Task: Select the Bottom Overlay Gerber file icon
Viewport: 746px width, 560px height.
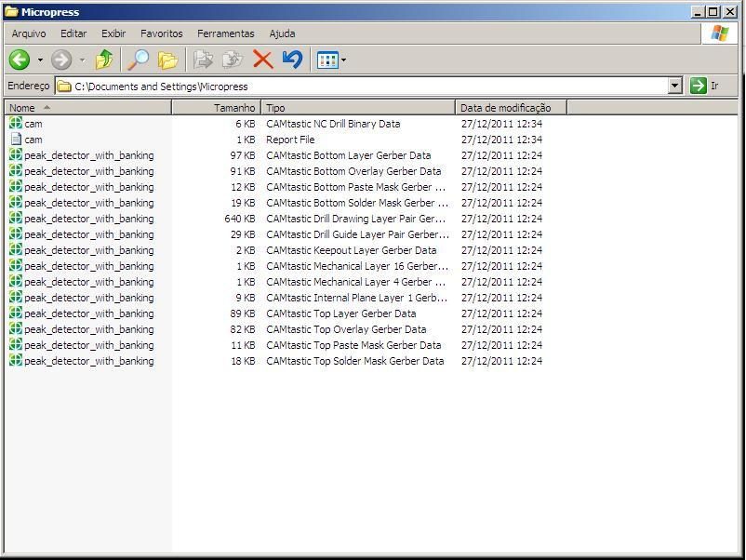Action: pyautogui.click(x=16, y=170)
